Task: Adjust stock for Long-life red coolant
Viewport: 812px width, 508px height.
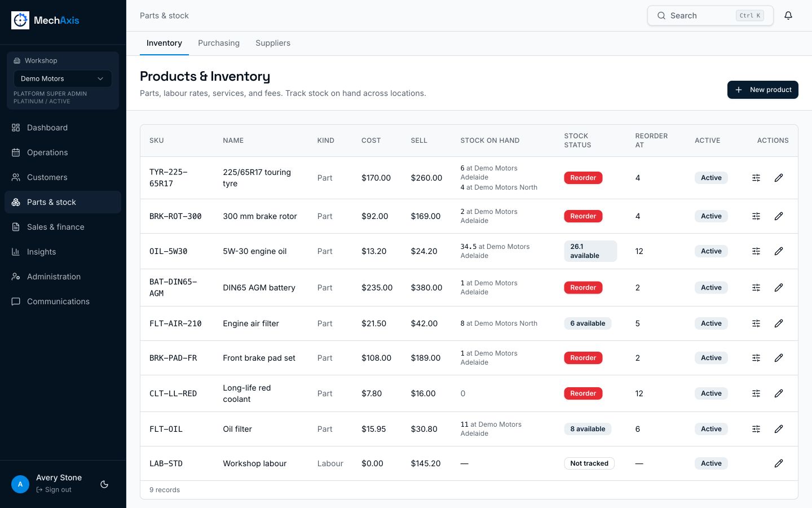Action: point(756,393)
